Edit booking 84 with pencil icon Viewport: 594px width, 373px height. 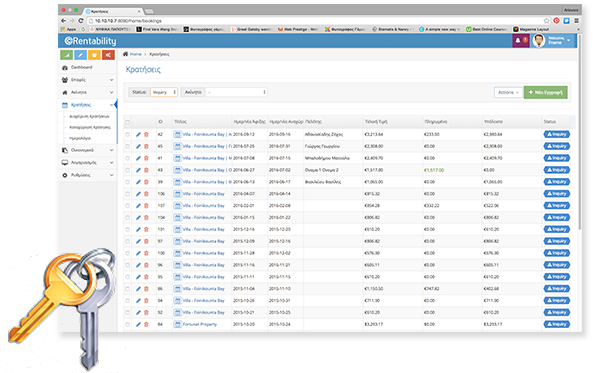138,325
